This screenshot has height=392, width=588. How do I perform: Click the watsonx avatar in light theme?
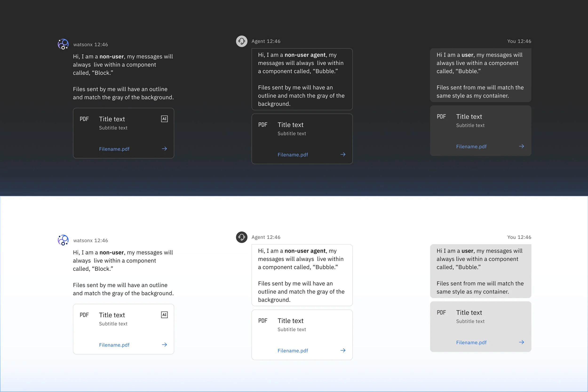pyautogui.click(x=63, y=240)
